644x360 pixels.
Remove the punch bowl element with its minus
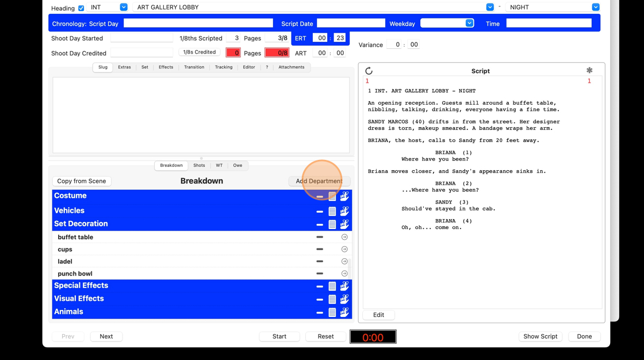pyautogui.click(x=320, y=273)
